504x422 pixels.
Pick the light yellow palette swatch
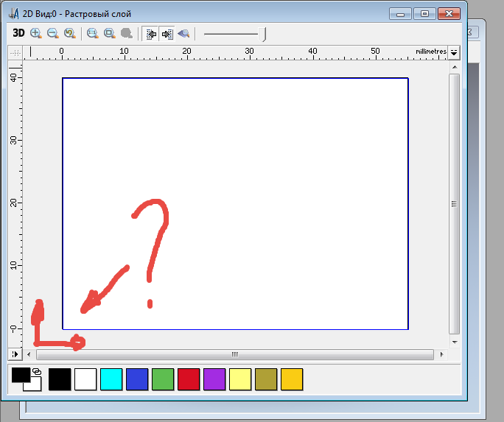pos(240,379)
